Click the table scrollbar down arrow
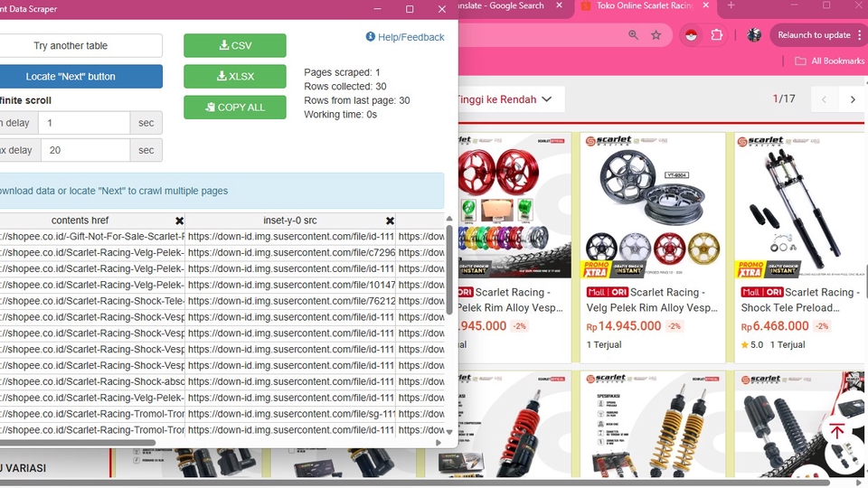The image size is (868, 488). coord(449,432)
